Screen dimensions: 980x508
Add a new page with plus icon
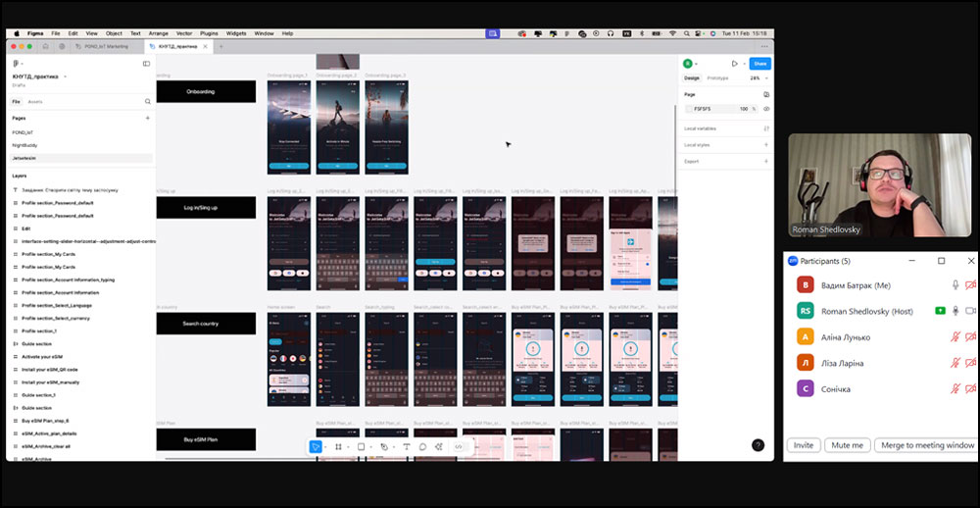point(148,118)
